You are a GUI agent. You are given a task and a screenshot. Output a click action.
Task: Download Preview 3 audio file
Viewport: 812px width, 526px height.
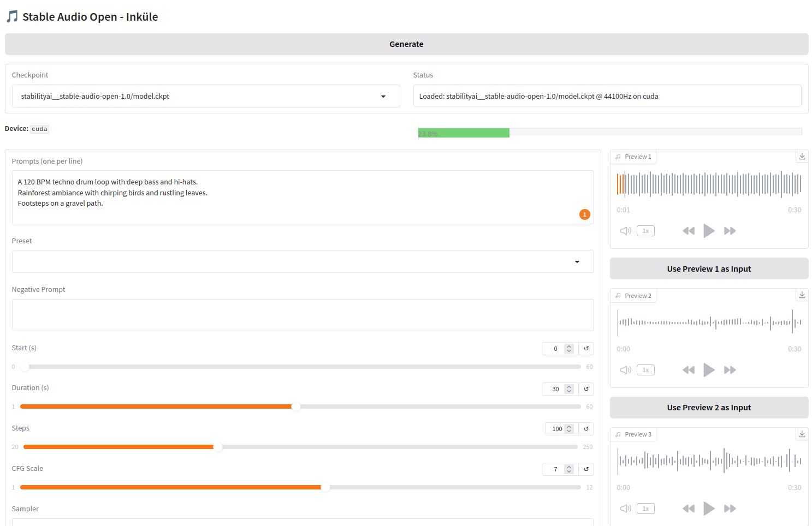pos(802,434)
